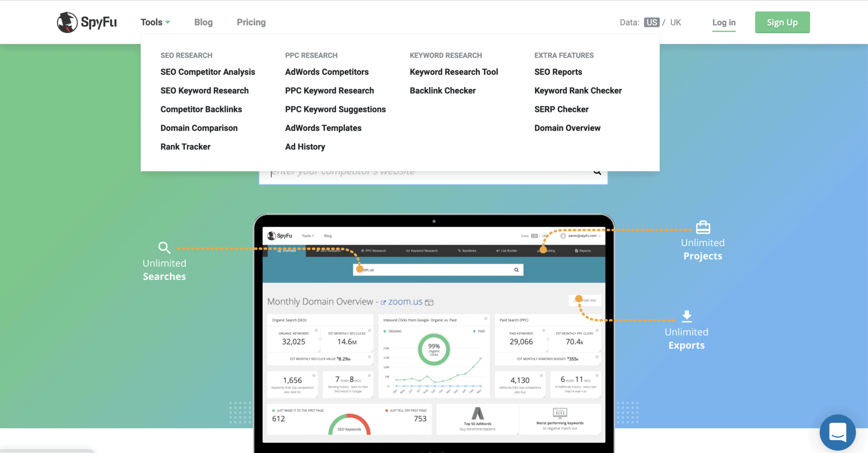Open Ad History
868x453 pixels.
pos(305,146)
